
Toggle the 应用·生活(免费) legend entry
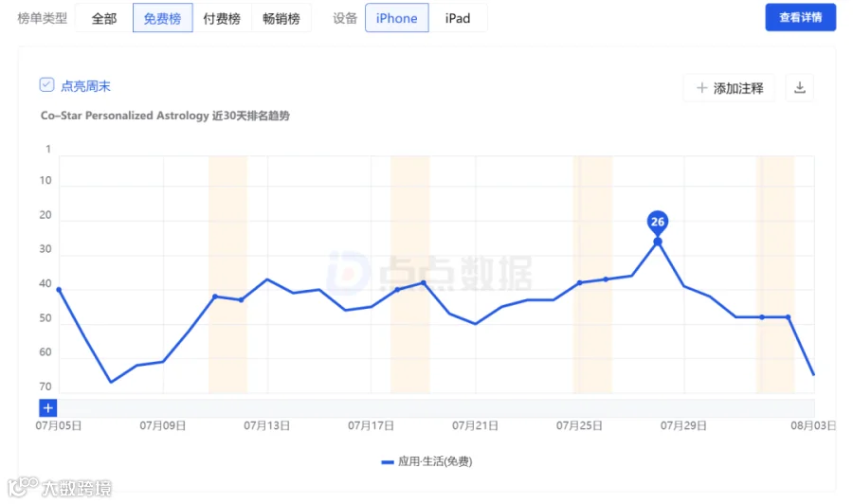point(427,461)
